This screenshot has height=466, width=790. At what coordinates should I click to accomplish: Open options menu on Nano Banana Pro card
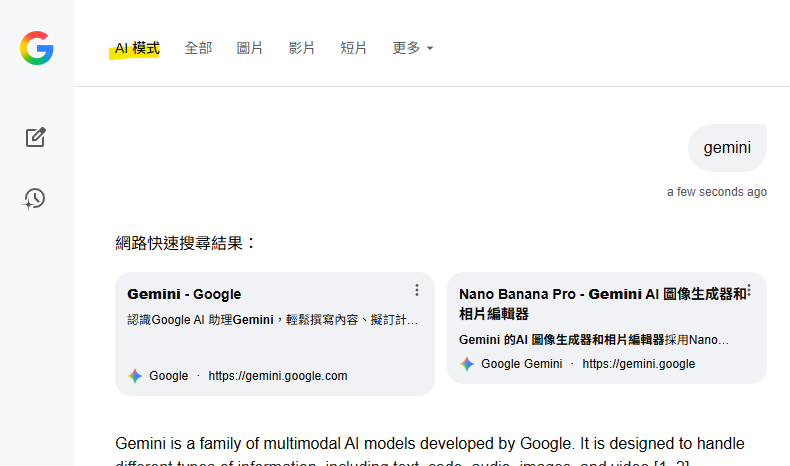point(749,290)
